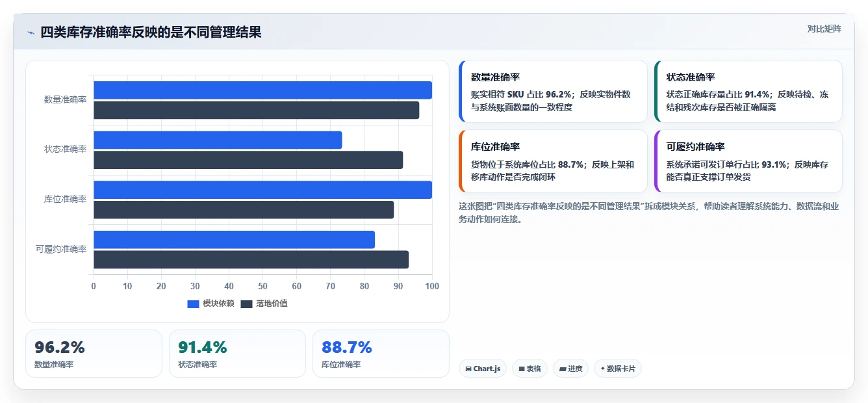This screenshot has width=868, height=403.
Task: Click the icon in the Chart.js chip
Action: click(x=468, y=369)
